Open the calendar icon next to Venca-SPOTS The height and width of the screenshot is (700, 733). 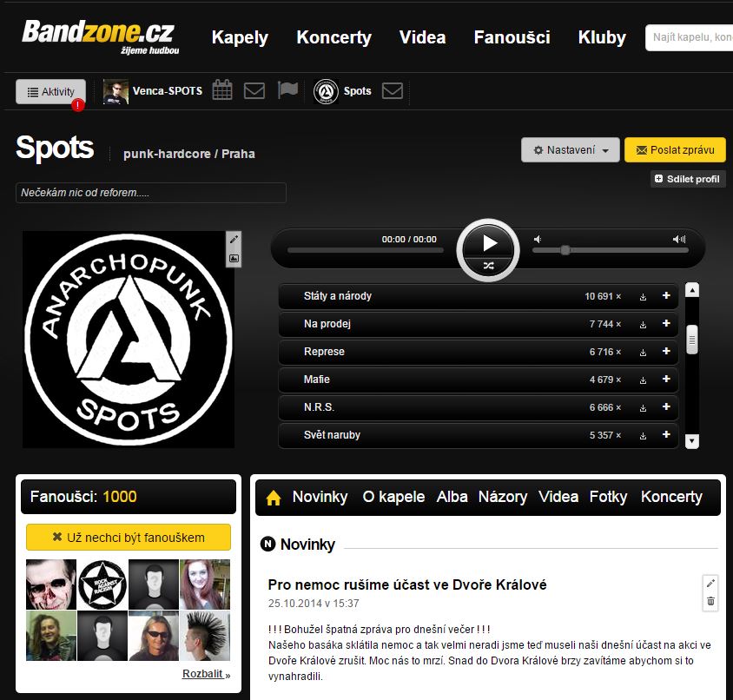(x=222, y=90)
